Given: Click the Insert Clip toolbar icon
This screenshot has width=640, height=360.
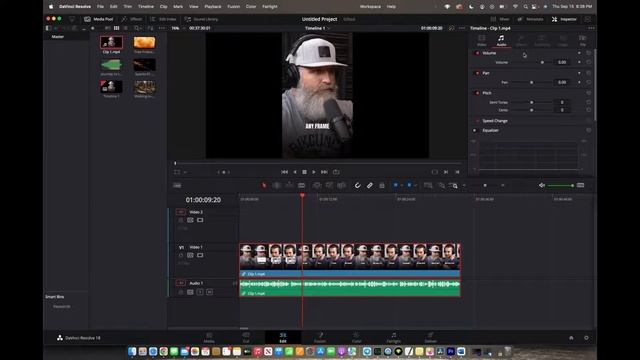Looking at the screenshot, I should coord(317,185).
